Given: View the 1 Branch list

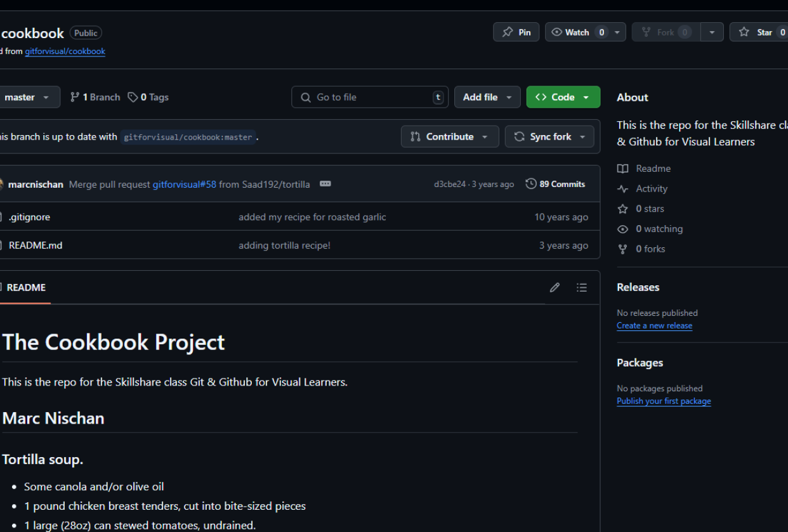Looking at the screenshot, I should tap(95, 97).
